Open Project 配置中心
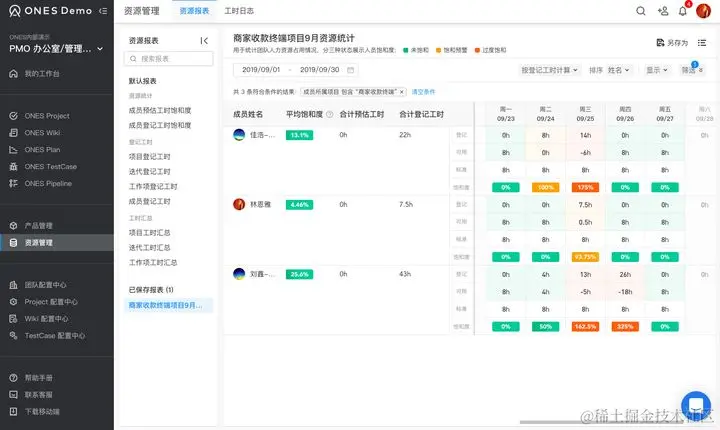Image resolution: width=720 pixels, height=430 pixels. coord(51,302)
